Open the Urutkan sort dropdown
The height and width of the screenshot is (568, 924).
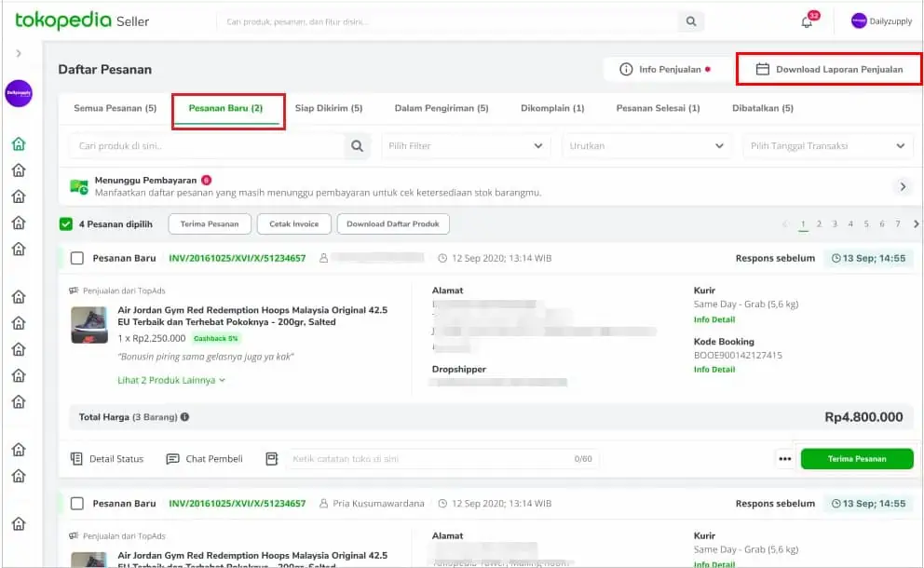click(646, 145)
